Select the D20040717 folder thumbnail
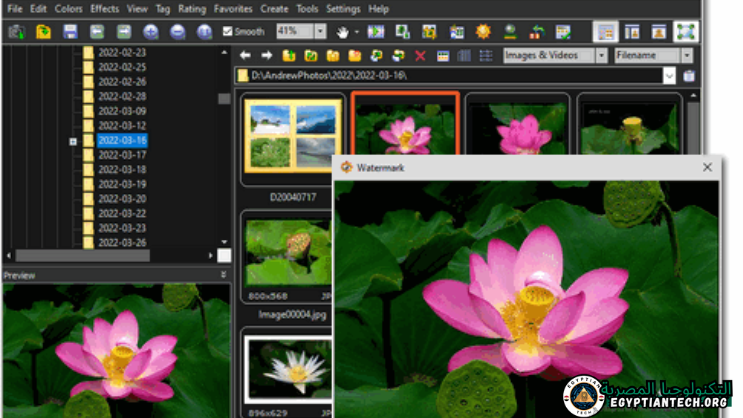 tap(293, 136)
